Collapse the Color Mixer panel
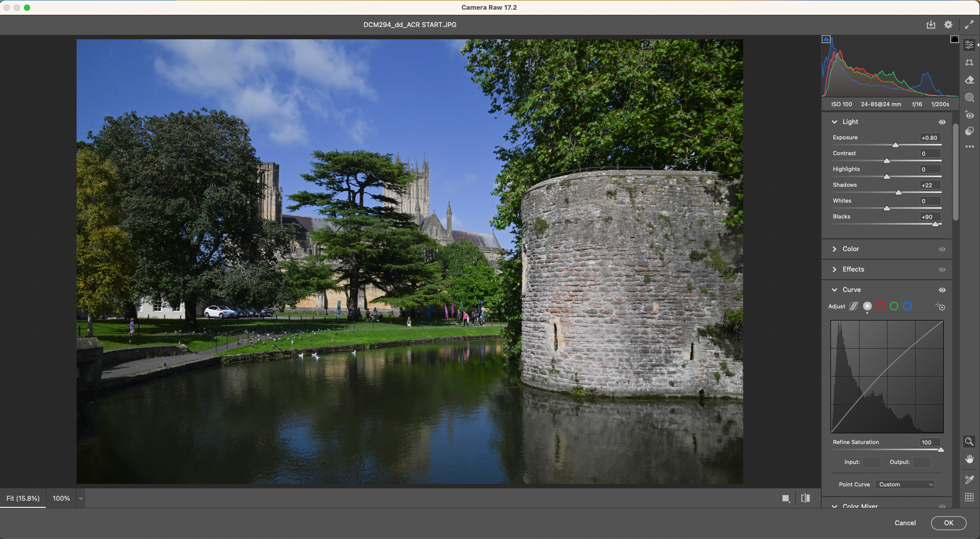980x539 pixels. point(835,506)
